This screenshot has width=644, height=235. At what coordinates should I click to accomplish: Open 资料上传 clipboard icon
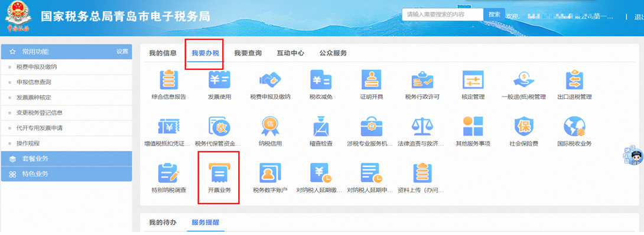(422, 173)
